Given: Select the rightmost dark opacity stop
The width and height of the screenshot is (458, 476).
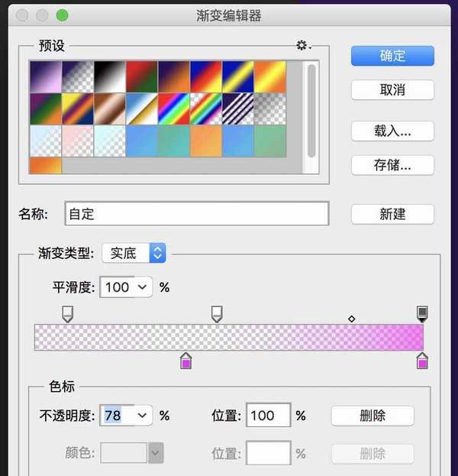Looking at the screenshot, I should (x=422, y=314).
